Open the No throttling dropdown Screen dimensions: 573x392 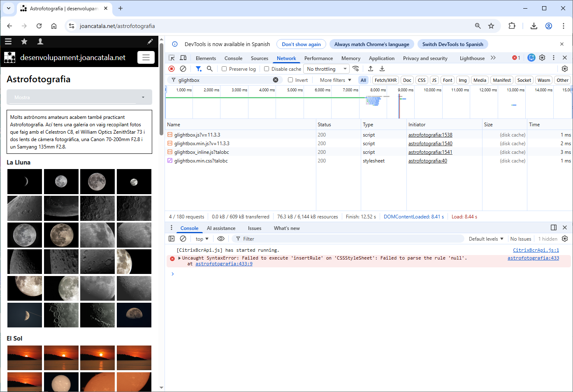326,69
